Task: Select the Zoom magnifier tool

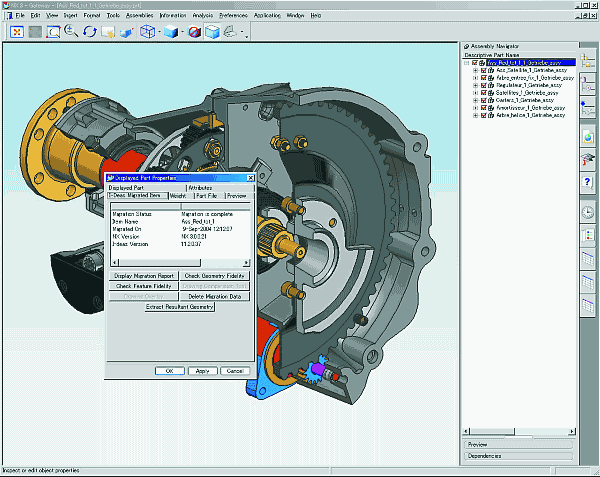Action: pyautogui.click(x=71, y=32)
